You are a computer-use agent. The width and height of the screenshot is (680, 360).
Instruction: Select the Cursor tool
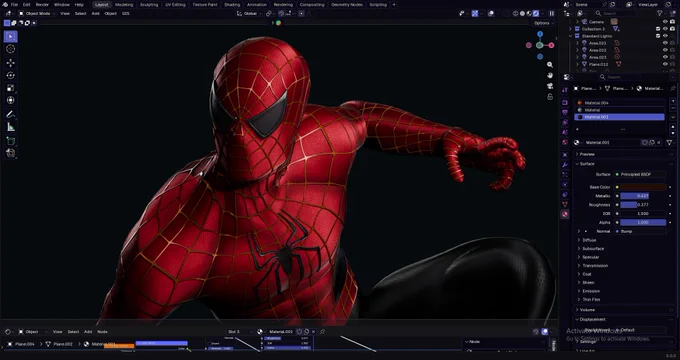point(10,49)
